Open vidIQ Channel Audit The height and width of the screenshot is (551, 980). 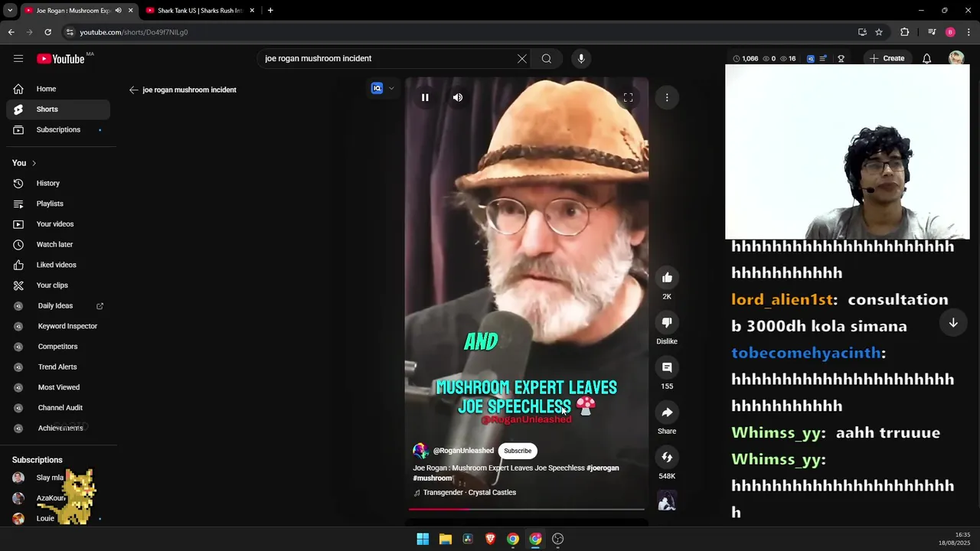click(x=58, y=408)
